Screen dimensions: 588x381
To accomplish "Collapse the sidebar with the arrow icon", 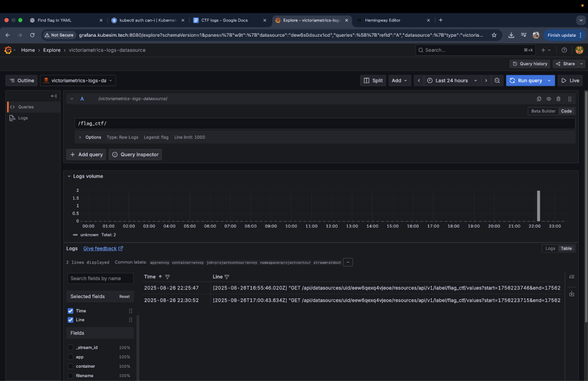I will (53, 96).
